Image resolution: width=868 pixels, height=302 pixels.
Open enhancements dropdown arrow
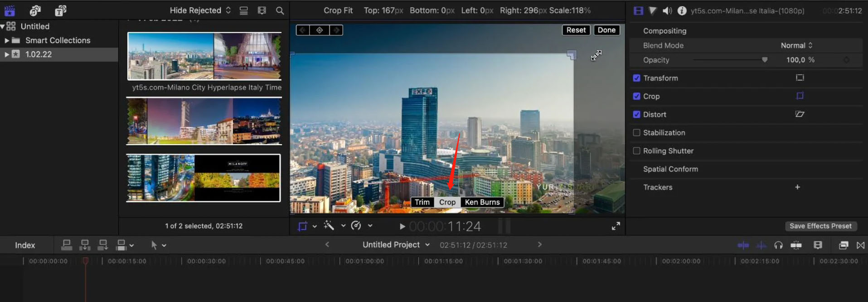[x=343, y=225]
